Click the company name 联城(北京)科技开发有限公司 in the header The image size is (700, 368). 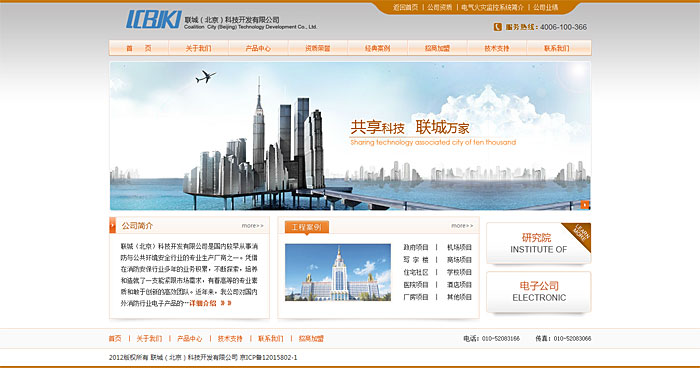coord(232,20)
